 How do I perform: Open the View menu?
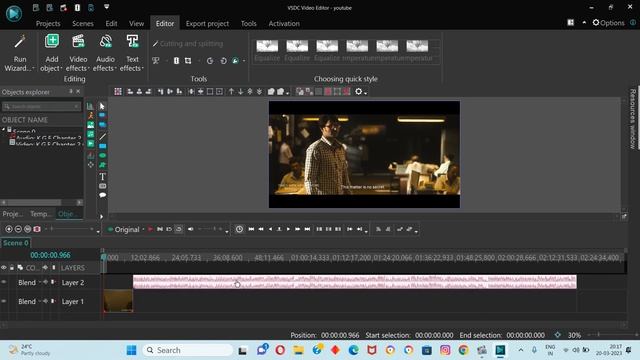coord(136,23)
